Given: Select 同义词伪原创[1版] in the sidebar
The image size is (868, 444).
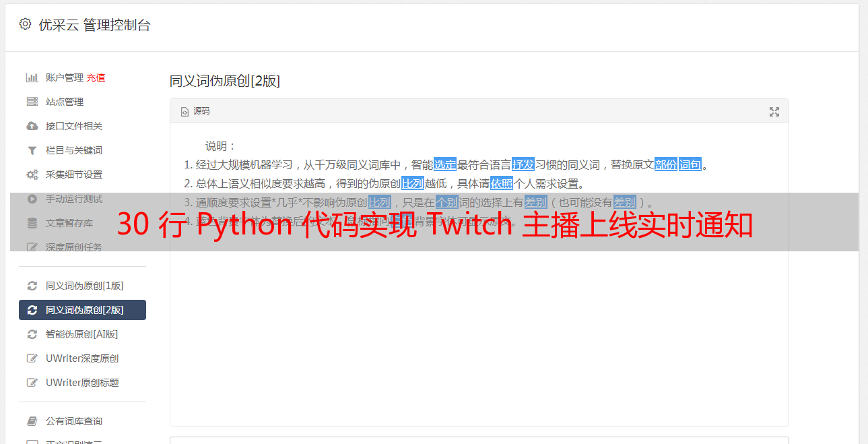Looking at the screenshot, I should tap(84, 286).
